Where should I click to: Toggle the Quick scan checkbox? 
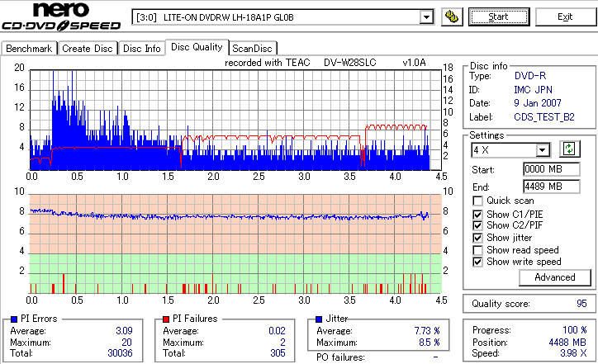[x=477, y=201]
